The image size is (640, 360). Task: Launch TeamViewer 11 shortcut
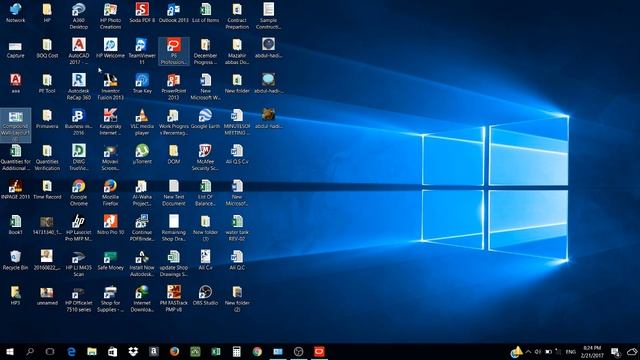[142, 51]
